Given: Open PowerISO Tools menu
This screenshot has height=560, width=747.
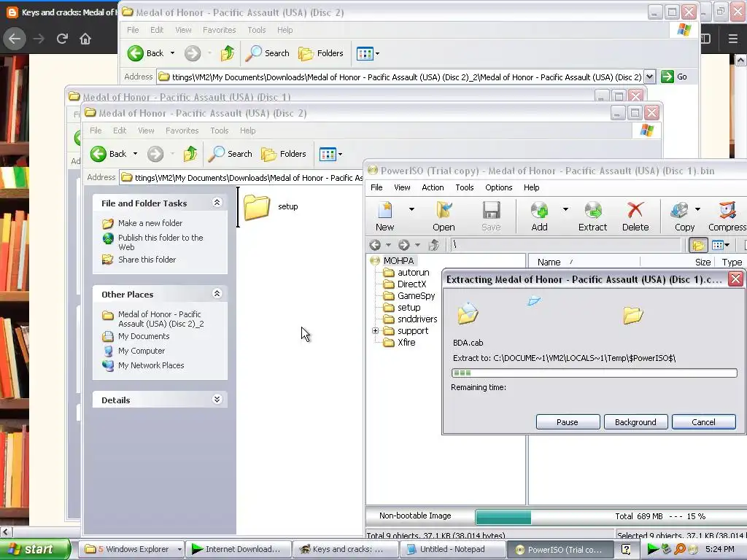Looking at the screenshot, I should (x=465, y=187).
